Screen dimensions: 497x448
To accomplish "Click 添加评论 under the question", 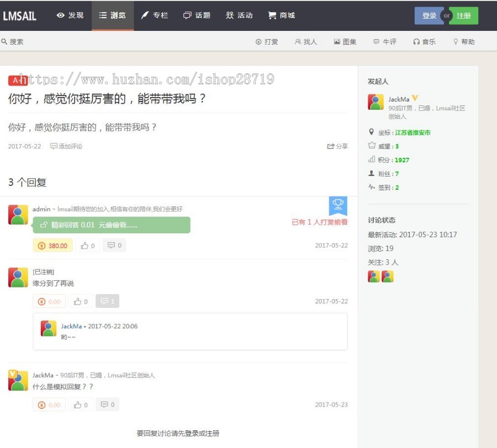I will click(66, 147).
